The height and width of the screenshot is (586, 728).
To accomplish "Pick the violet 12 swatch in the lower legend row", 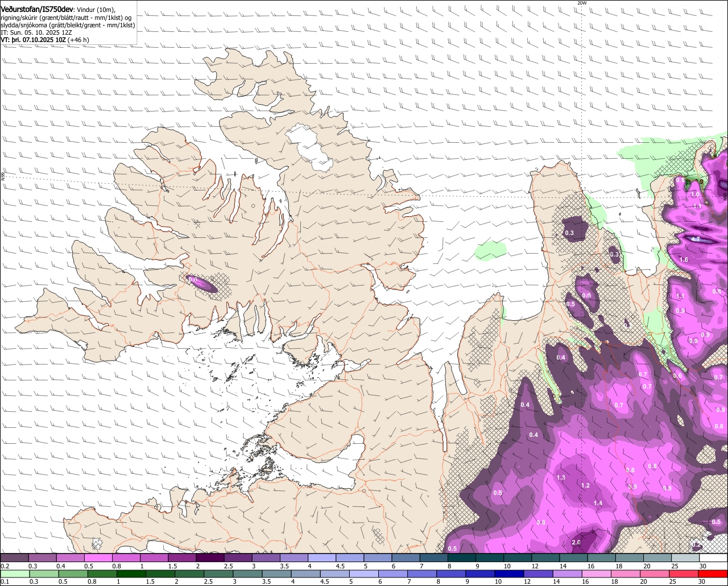I will coord(538,573).
